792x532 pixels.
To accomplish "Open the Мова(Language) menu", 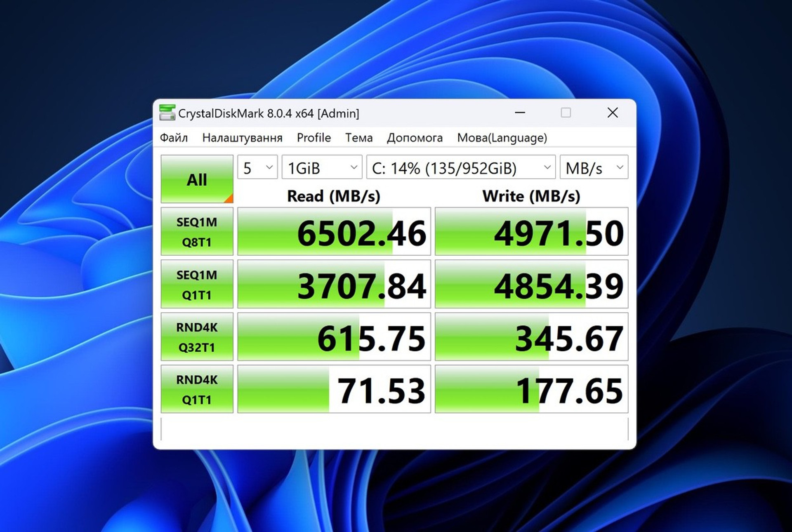I will (x=502, y=138).
